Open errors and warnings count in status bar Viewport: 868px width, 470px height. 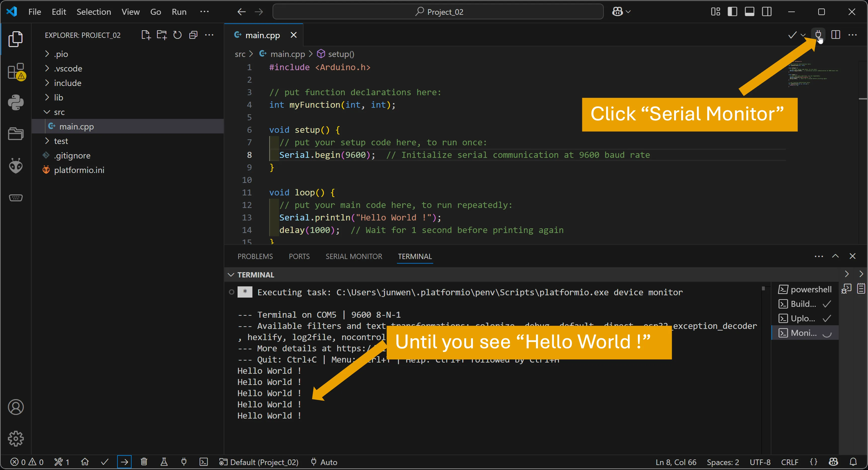tap(27, 462)
